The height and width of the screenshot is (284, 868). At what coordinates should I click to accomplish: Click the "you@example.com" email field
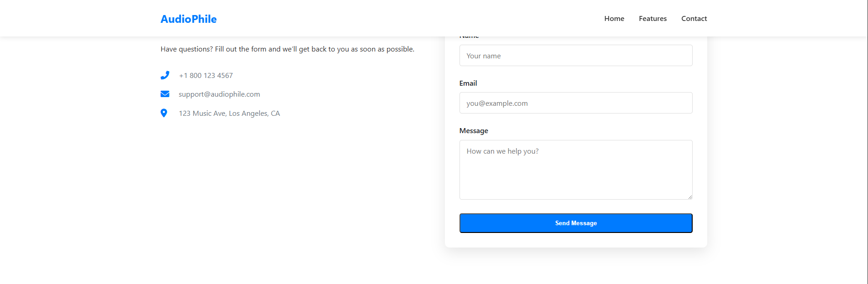click(x=576, y=103)
